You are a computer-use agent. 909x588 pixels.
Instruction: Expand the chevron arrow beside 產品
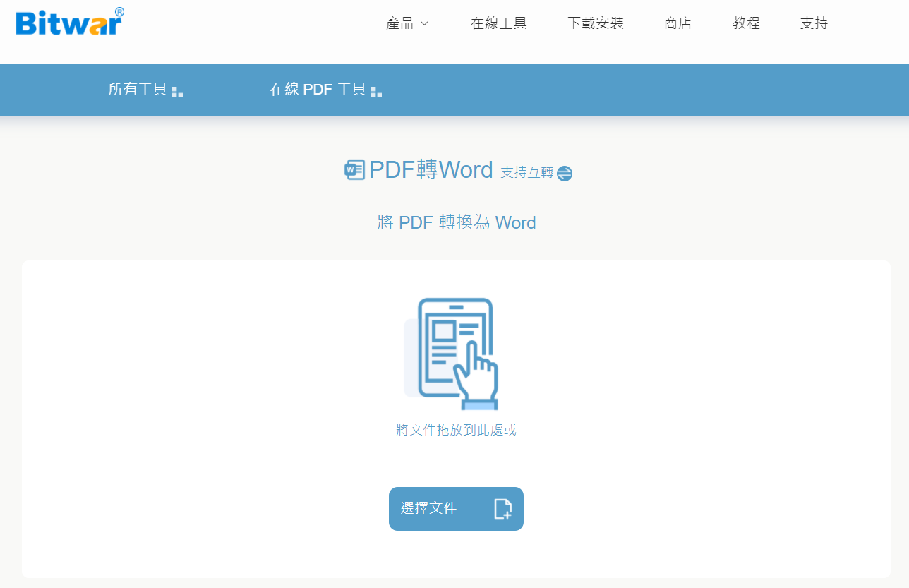pyautogui.click(x=424, y=23)
